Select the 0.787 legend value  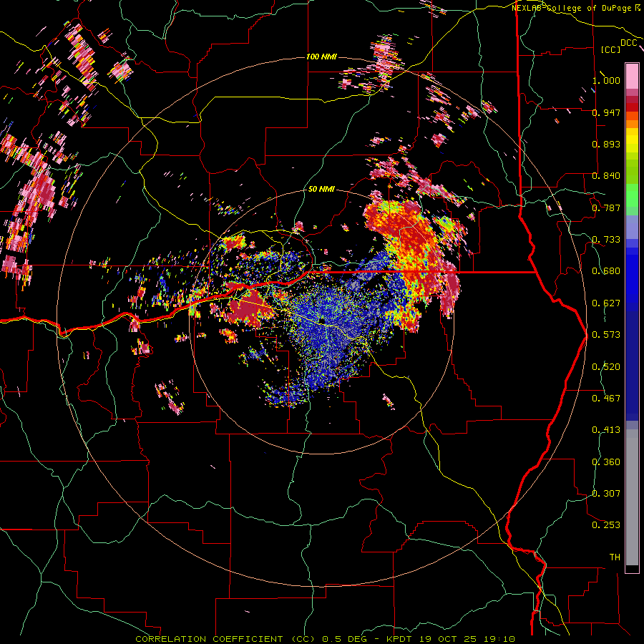pos(606,208)
